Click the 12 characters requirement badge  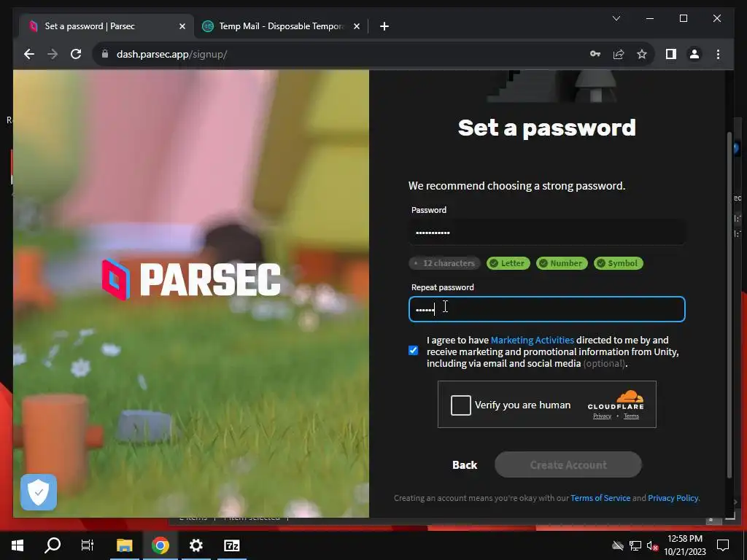click(x=444, y=263)
